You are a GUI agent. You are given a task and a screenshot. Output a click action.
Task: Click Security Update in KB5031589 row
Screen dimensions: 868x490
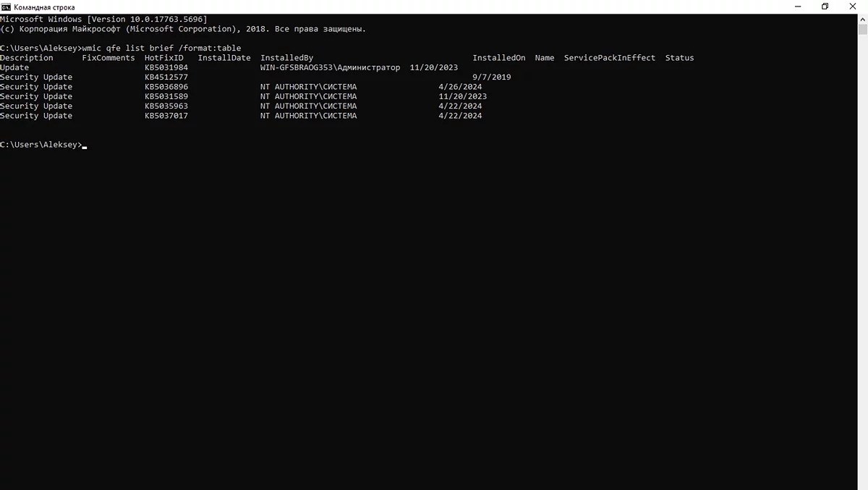[x=36, y=96]
